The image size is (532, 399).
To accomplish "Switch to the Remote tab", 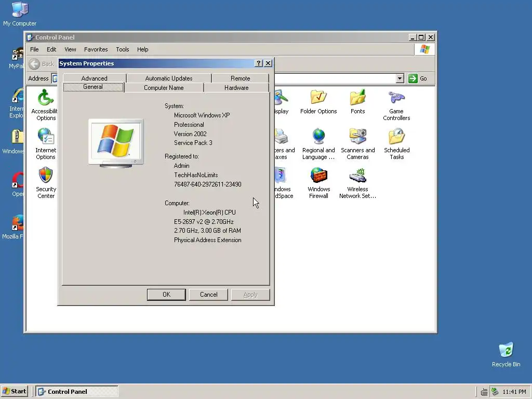I will (x=240, y=78).
